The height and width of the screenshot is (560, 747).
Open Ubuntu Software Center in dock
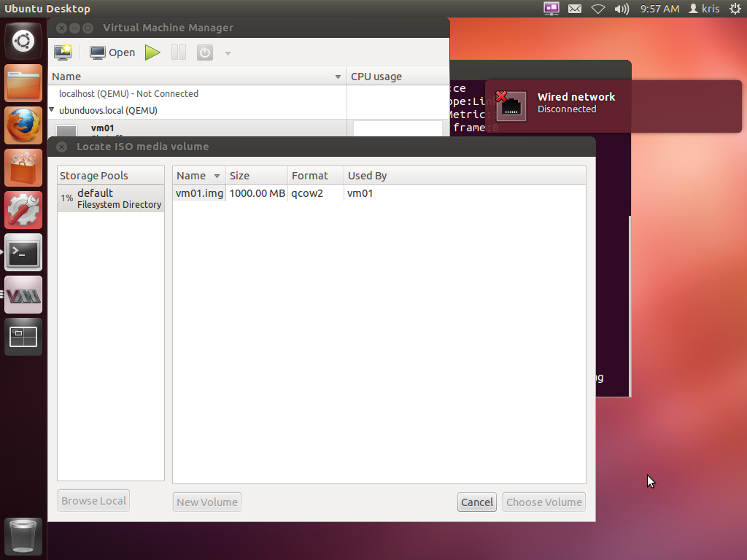[x=23, y=168]
